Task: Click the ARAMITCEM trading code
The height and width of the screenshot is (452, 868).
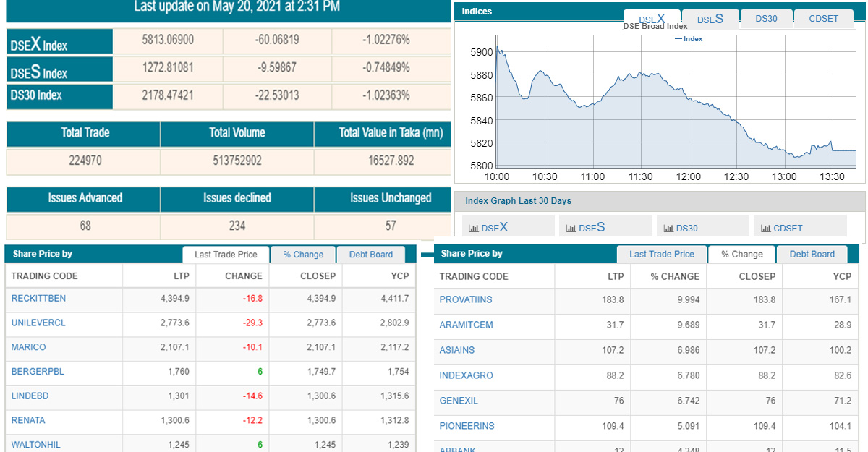Action: tap(466, 325)
